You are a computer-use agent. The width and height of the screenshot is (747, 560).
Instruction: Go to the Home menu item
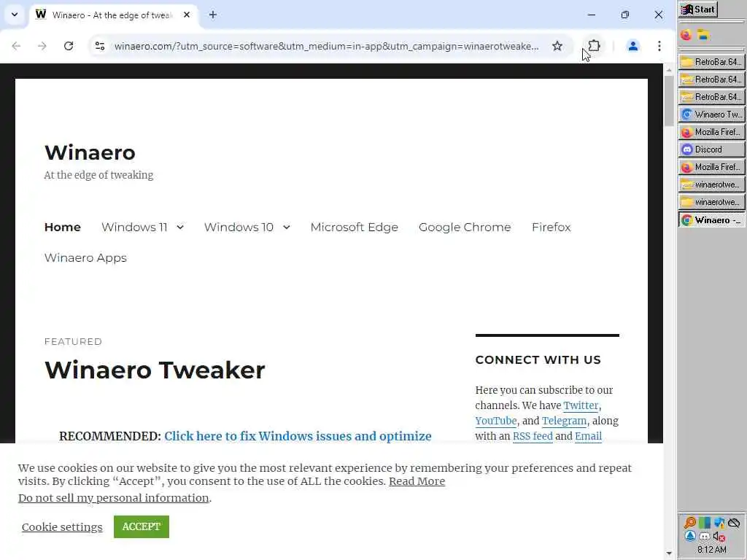tap(63, 227)
